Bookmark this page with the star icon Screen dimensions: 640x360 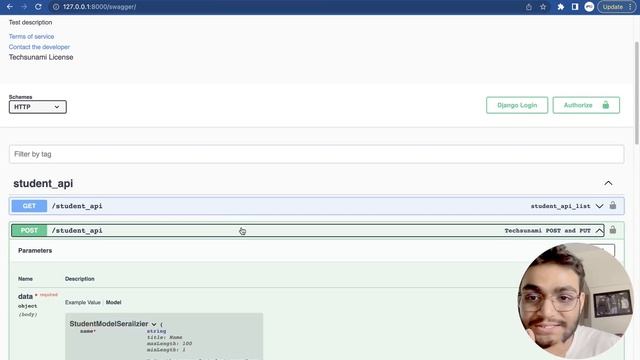click(x=543, y=7)
